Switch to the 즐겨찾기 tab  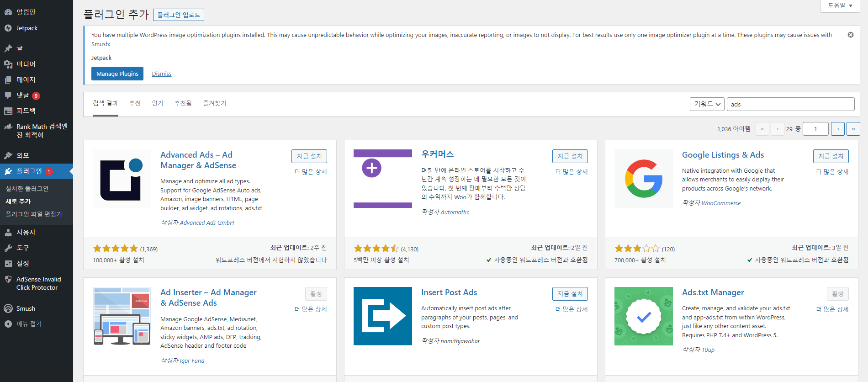pos(215,103)
